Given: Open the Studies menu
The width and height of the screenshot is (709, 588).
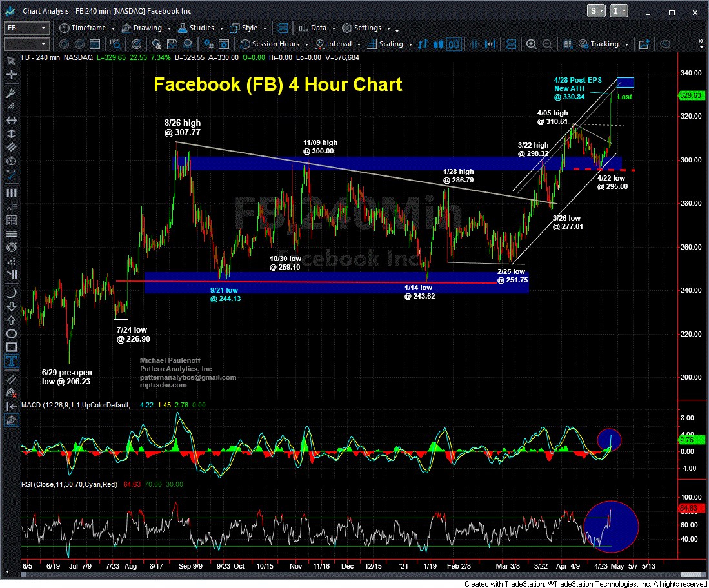Looking at the screenshot, I should (x=201, y=28).
